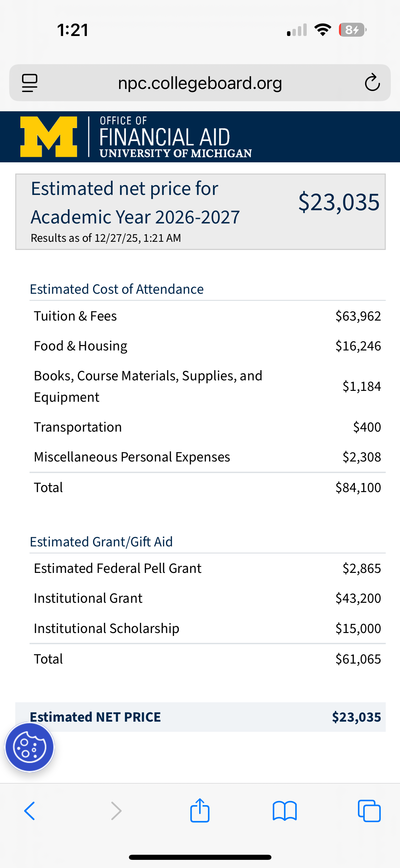Screen dimensions: 400x868
Task: Tap the cookie preferences floating button
Action: [x=30, y=747]
